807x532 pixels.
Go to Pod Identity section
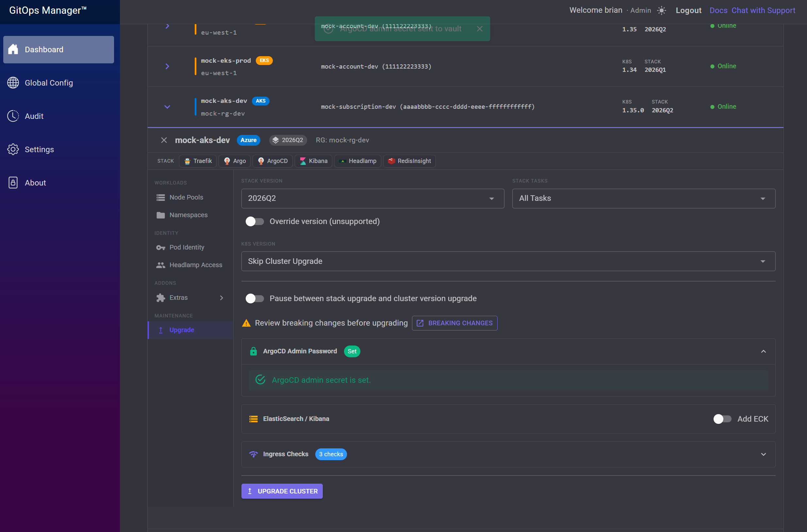(190, 247)
